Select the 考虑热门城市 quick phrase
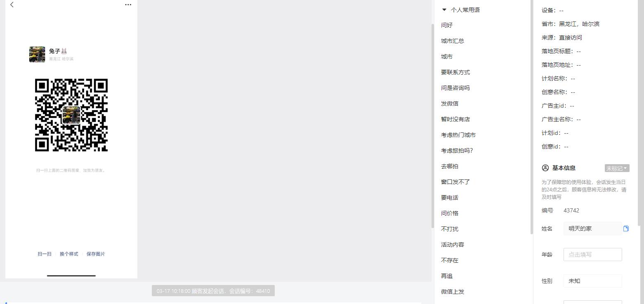The height and width of the screenshot is (304, 644). 458,135
